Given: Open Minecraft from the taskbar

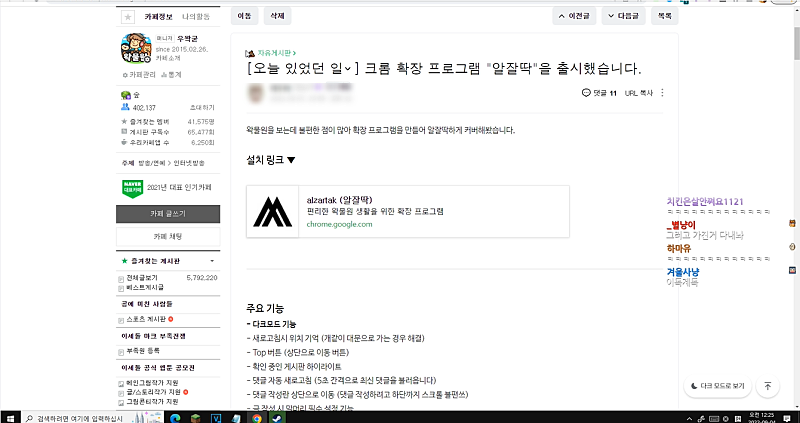Looking at the screenshot, I should [196, 418].
